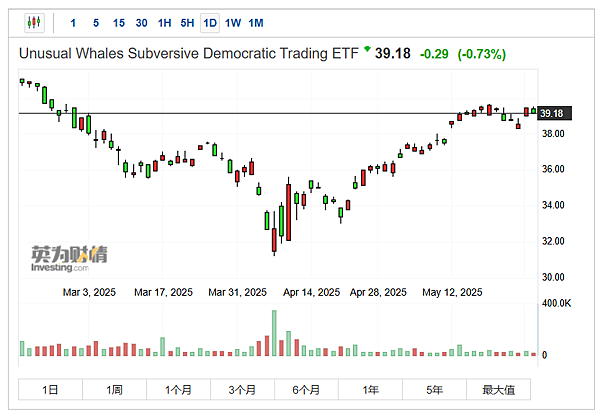Set range to 1年
The image size is (600, 419).
pos(370,390)
